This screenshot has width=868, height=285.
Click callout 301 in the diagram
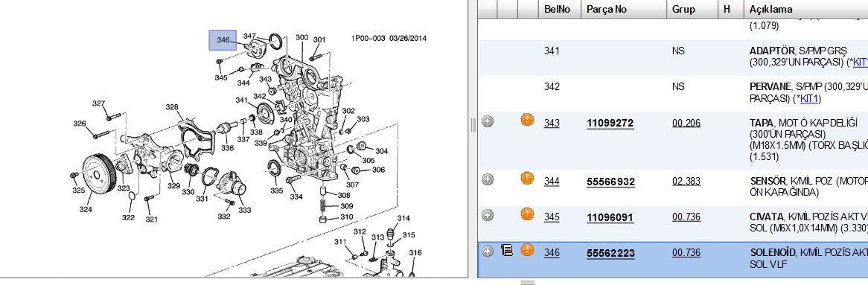pos(319,39)
